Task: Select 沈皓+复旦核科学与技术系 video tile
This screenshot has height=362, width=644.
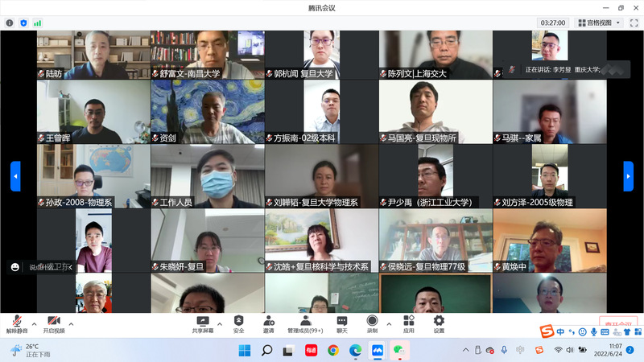Action: pos(321,241)
